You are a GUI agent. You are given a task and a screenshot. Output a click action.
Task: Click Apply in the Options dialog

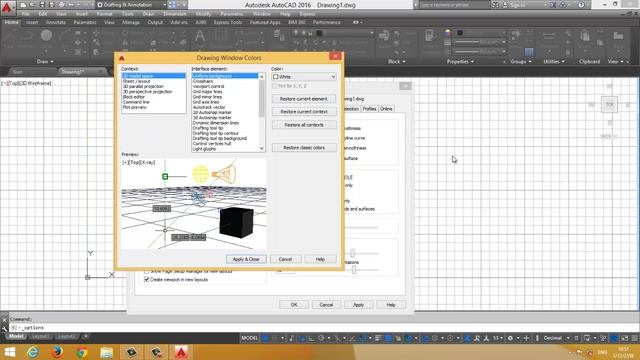(358, 305)
